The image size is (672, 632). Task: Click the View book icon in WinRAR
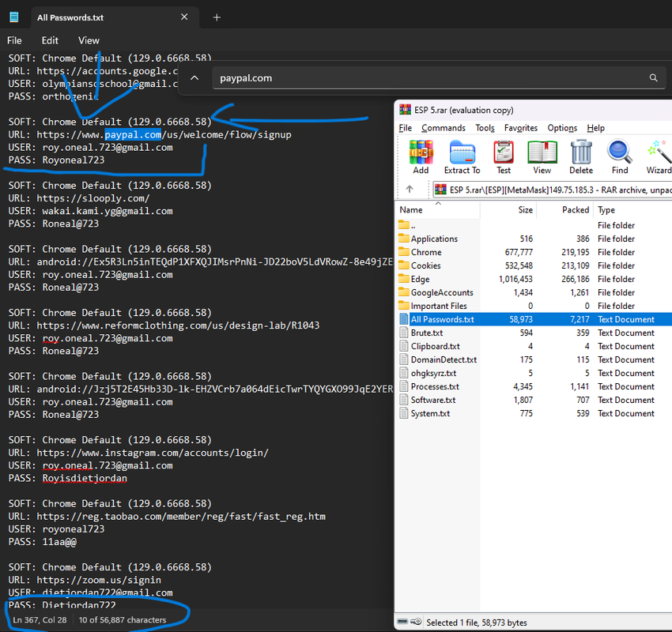(542, 152)
